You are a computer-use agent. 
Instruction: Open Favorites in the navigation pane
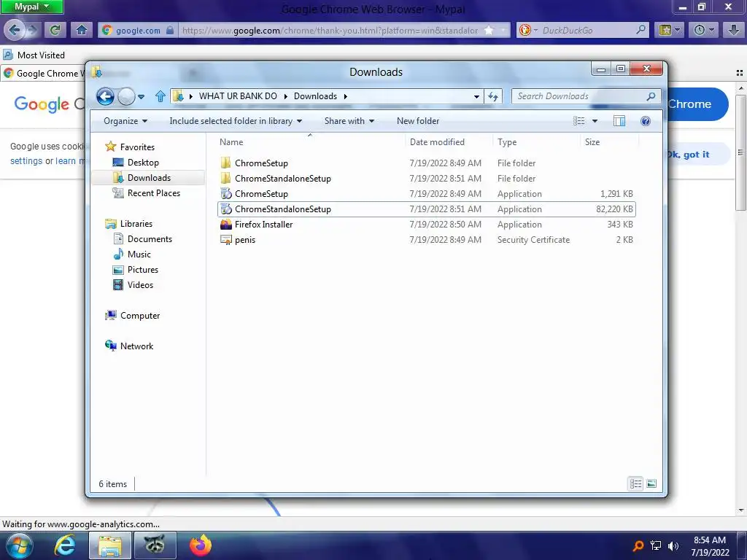tap(137, 147)
